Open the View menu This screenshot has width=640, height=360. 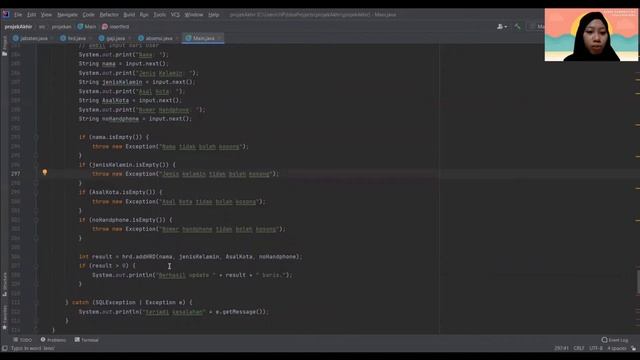coord(46,15)
